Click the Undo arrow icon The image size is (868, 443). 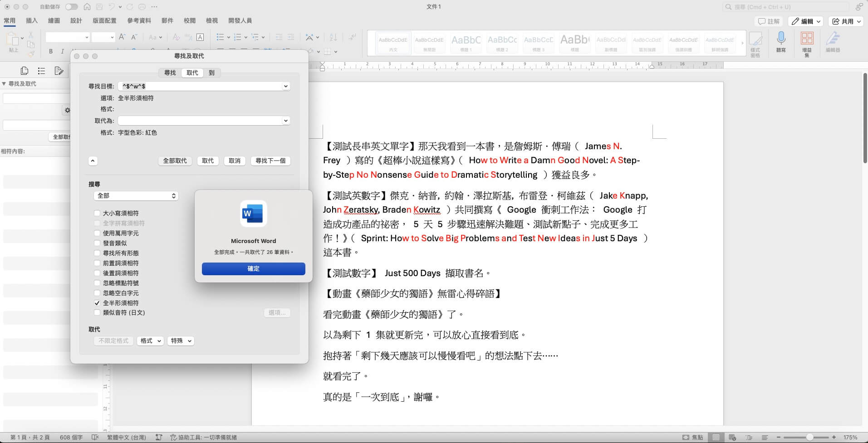pyautogui.click(x=112, y=7)
